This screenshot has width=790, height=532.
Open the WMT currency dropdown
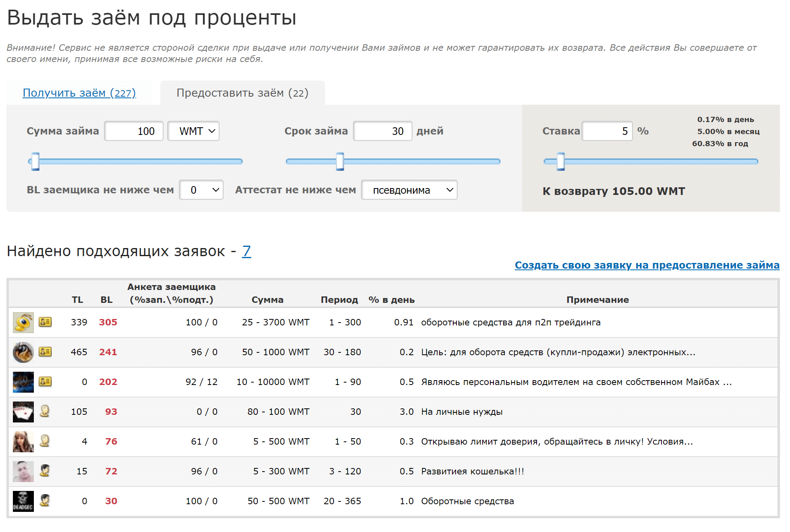point(193,131)
